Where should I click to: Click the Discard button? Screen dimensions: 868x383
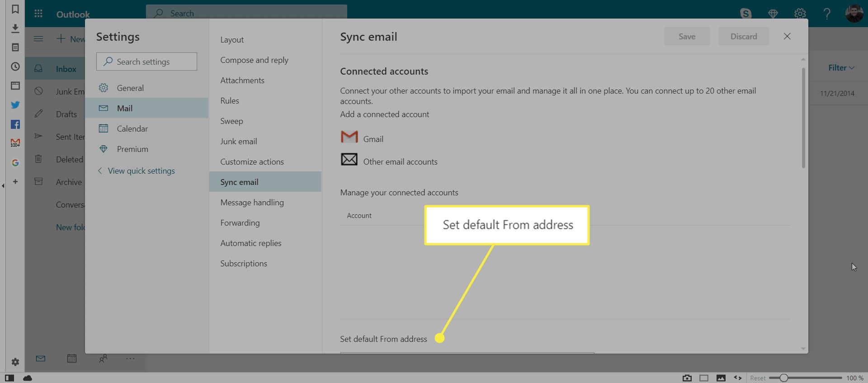pyautogui.click(x=744, y=37)
